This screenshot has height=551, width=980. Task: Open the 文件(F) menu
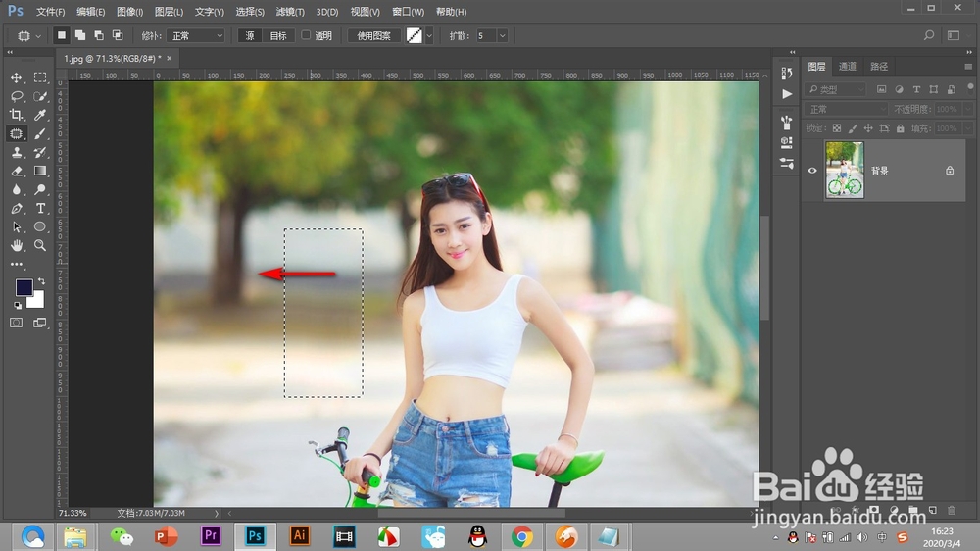tap(50, 12)
